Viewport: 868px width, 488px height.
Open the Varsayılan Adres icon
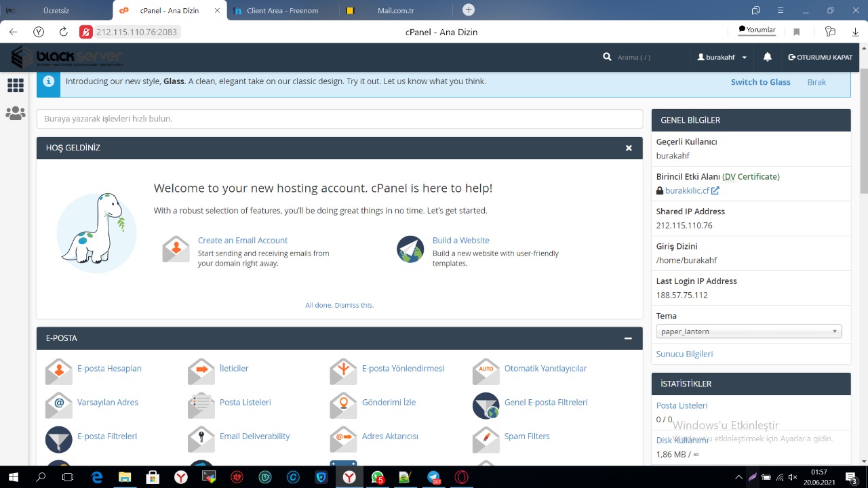pos(59,405)
